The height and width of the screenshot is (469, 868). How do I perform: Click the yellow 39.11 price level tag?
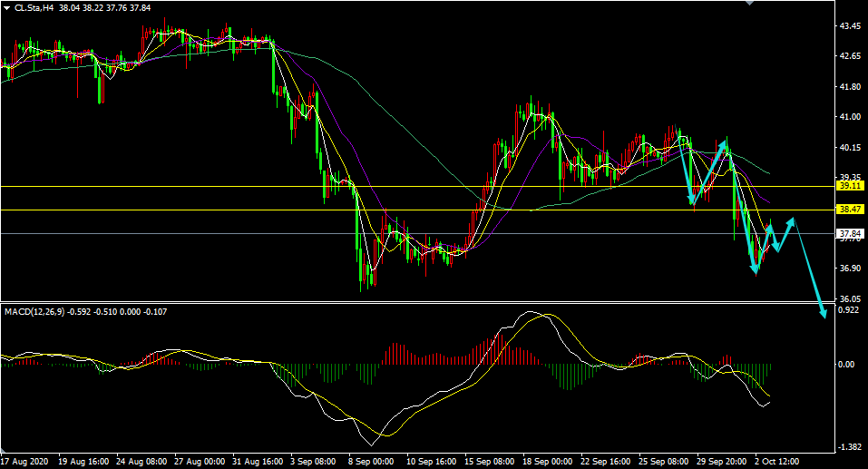(x=850, y=185)
